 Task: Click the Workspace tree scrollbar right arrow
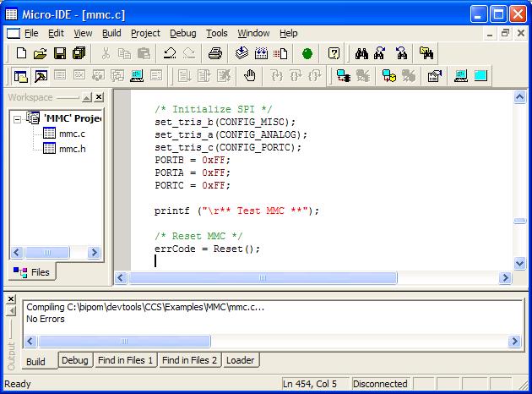click(94, 252)
